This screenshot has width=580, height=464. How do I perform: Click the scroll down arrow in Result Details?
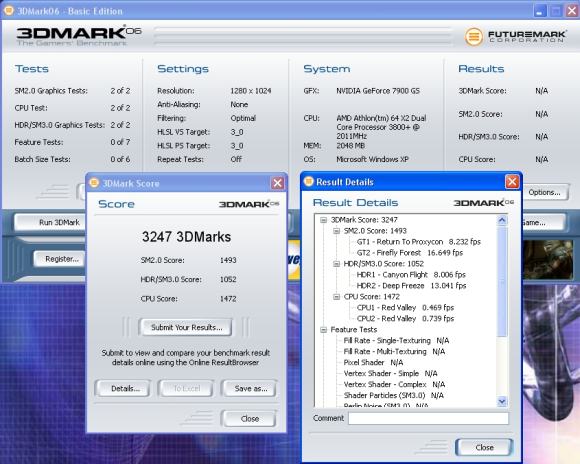pos(502,401)
